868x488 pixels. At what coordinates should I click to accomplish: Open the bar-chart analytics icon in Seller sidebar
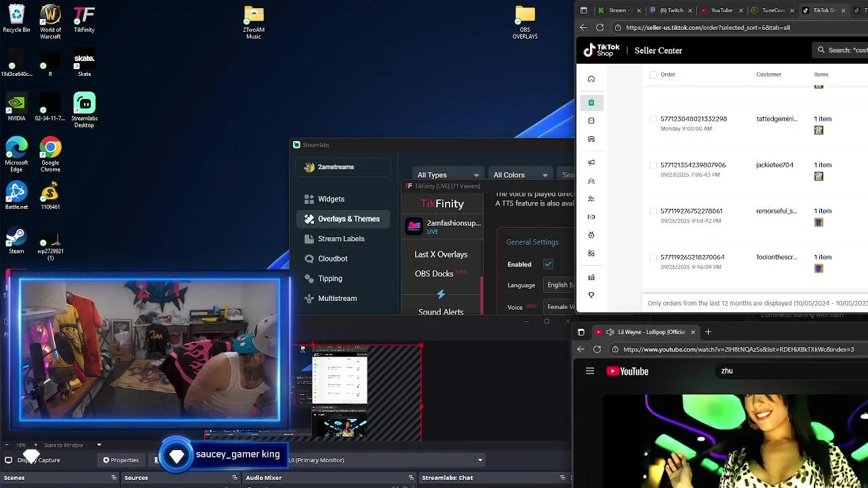coord(591,277)
